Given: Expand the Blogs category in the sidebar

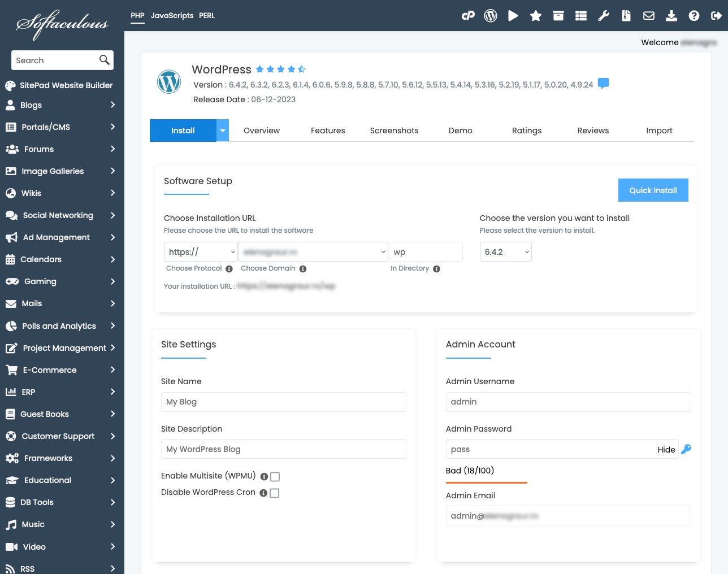Looking at the screenshot, I should click(x=62, y=105).
